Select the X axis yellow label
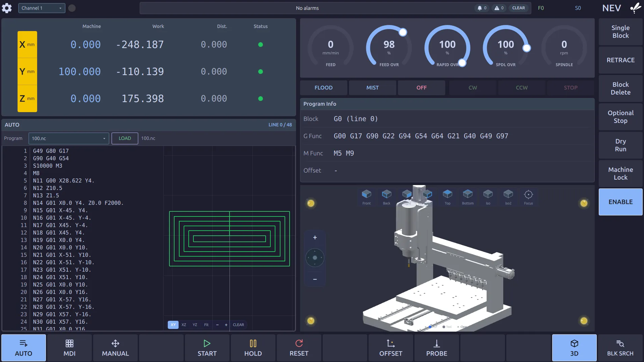 [x=27, y=45]
